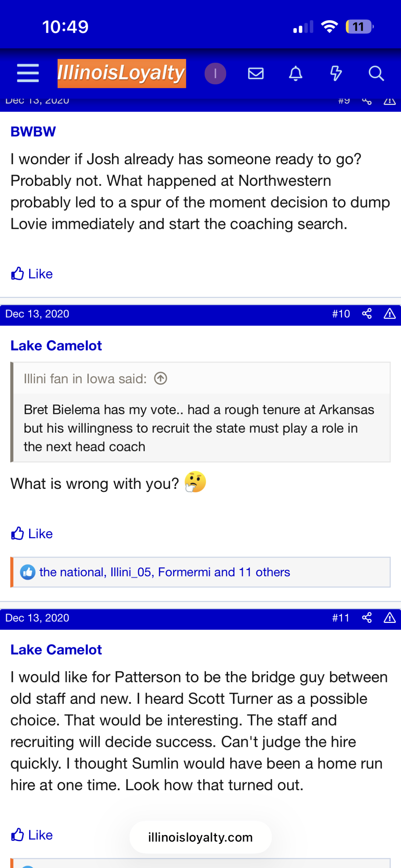Open the notifications bell
Image resolution: width=401 pixels, height=868 pixels.
pyautogui.click(x=296, y=73)
